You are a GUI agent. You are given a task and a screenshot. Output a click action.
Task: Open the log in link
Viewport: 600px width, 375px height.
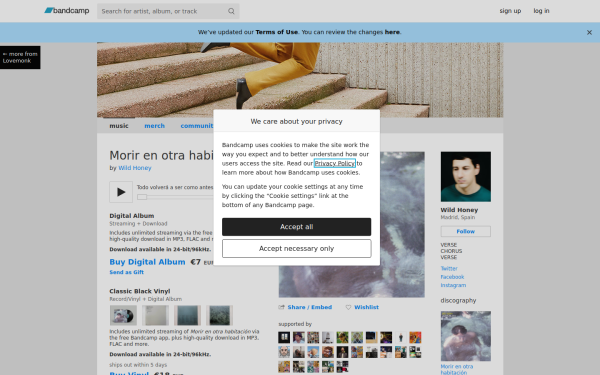pos(541,11)
